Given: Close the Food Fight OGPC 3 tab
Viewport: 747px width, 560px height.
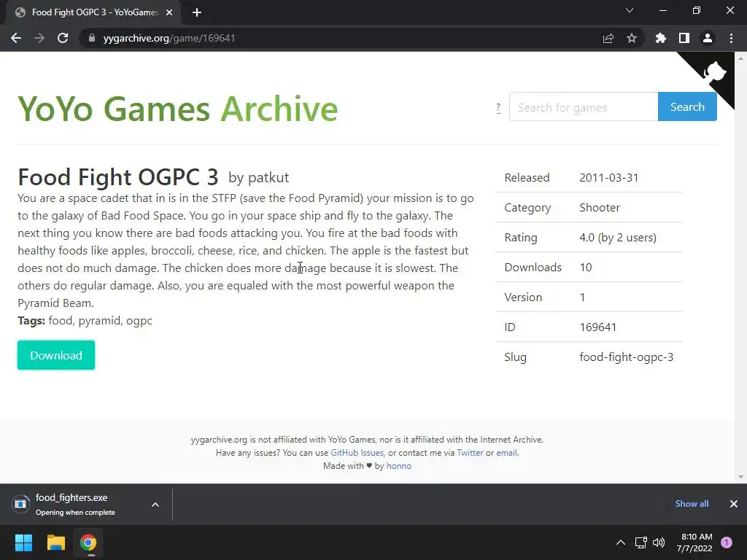Looking at the screenshot, I should click(169, 12).
